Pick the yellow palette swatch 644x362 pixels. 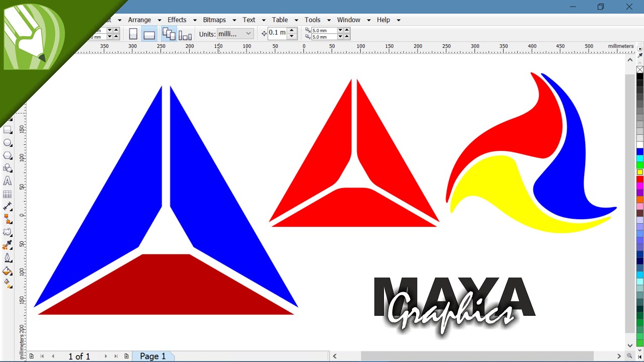point(640,172)
